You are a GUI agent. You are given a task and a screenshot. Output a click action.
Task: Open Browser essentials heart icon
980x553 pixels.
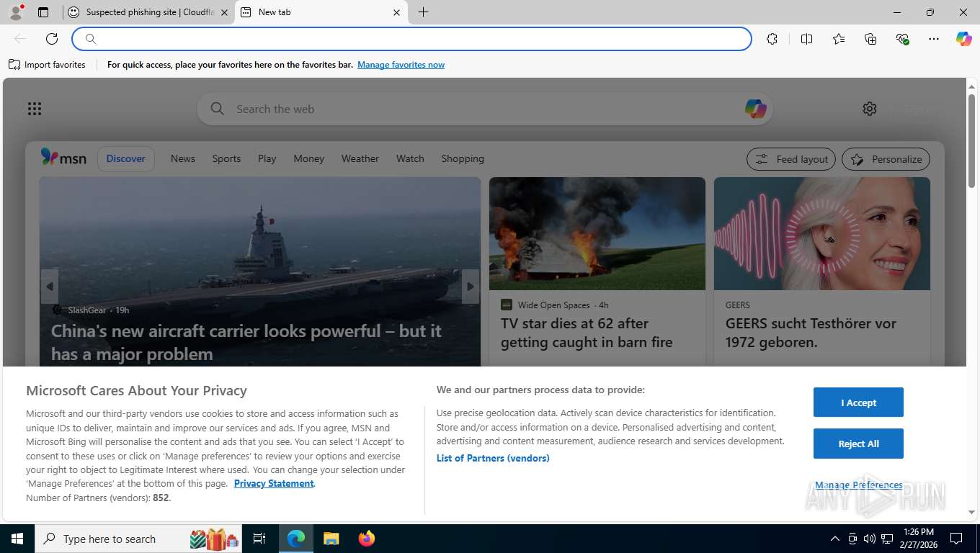pyautogui.click(x=902, y=39)
